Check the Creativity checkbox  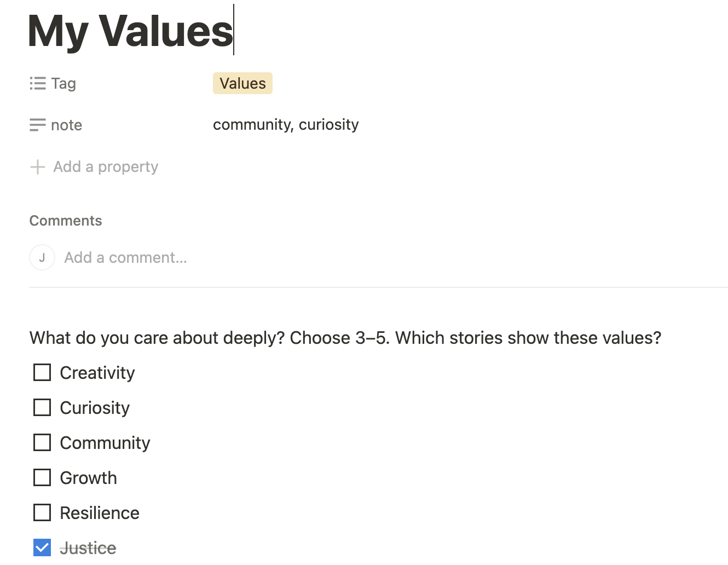coord(42,373)
